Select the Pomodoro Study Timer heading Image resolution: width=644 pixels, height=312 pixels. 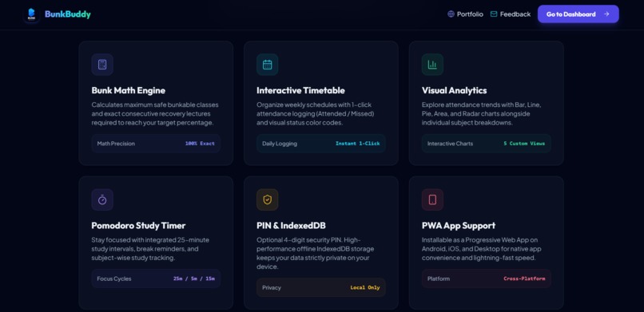tap(138, 226)
